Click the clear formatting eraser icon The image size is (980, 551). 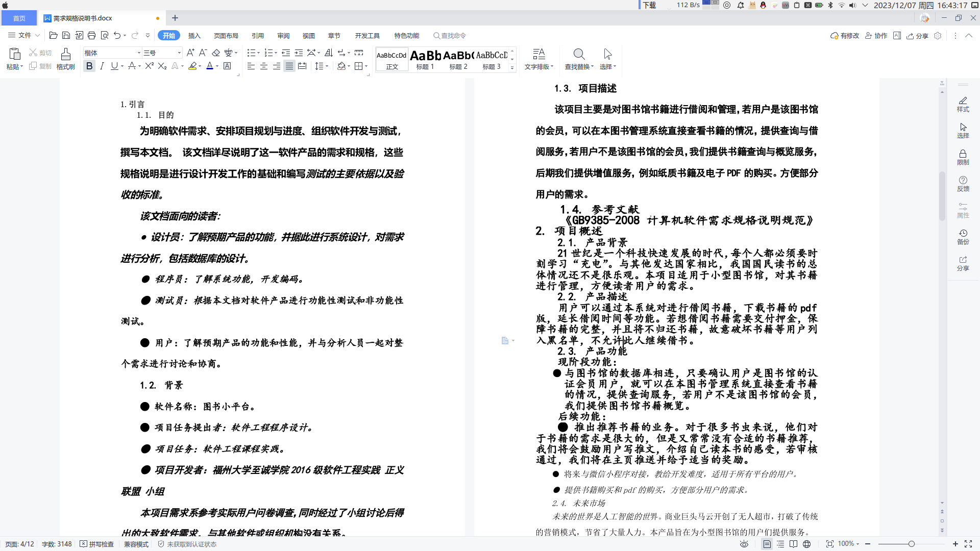[216, 53]
